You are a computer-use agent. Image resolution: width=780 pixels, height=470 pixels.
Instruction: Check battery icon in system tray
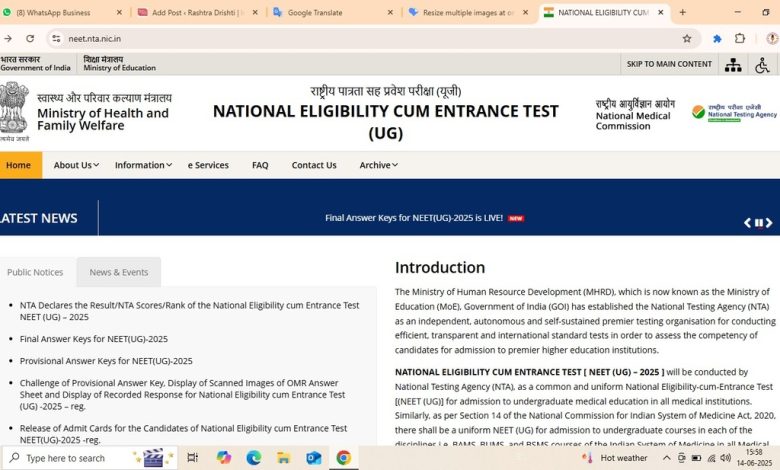(696, 458)
